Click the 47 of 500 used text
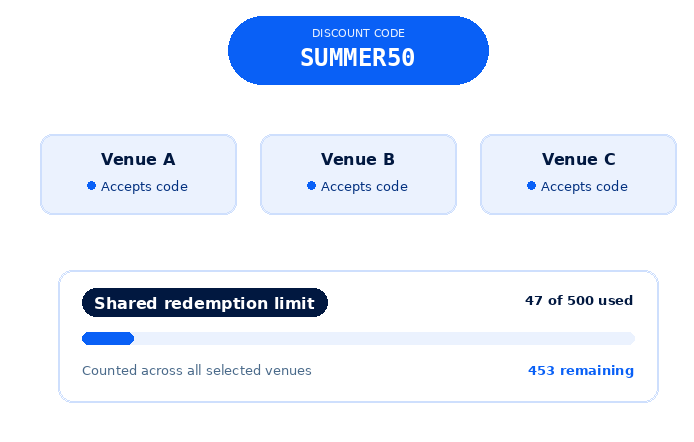The height and width of the screenshot is (442, 694). [579, 300]
